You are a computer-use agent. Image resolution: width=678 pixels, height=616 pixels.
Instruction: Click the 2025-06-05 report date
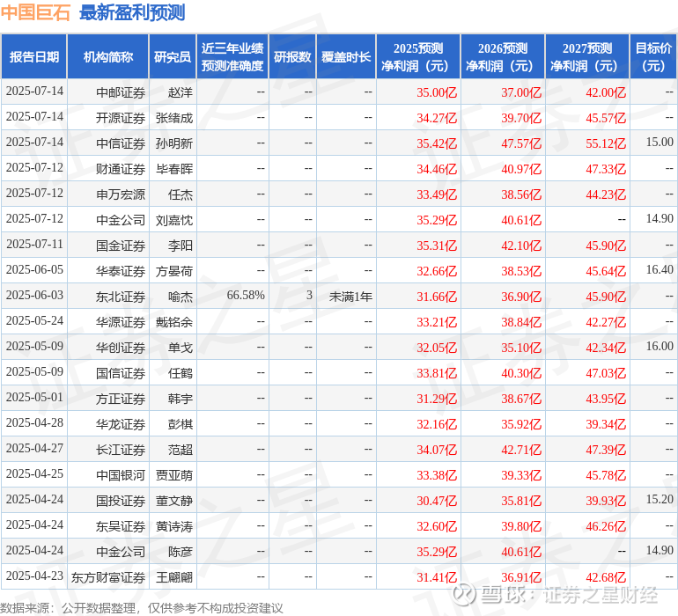[34, 269]
